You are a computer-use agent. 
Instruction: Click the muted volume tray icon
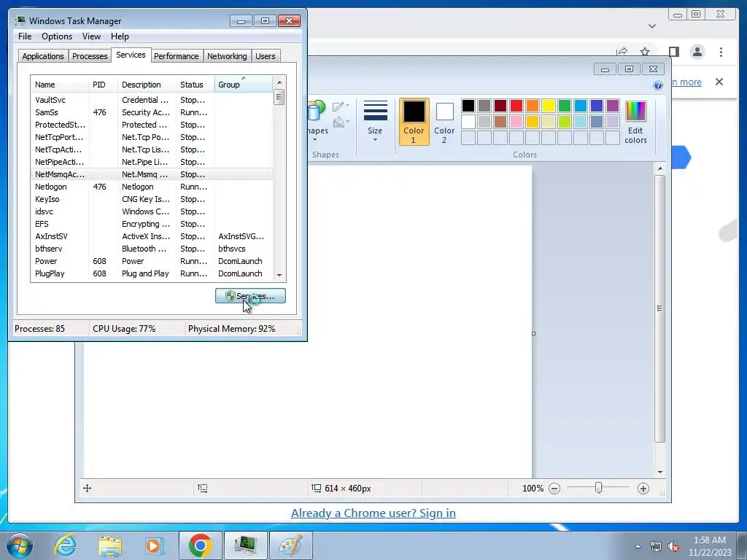[673, 547]
